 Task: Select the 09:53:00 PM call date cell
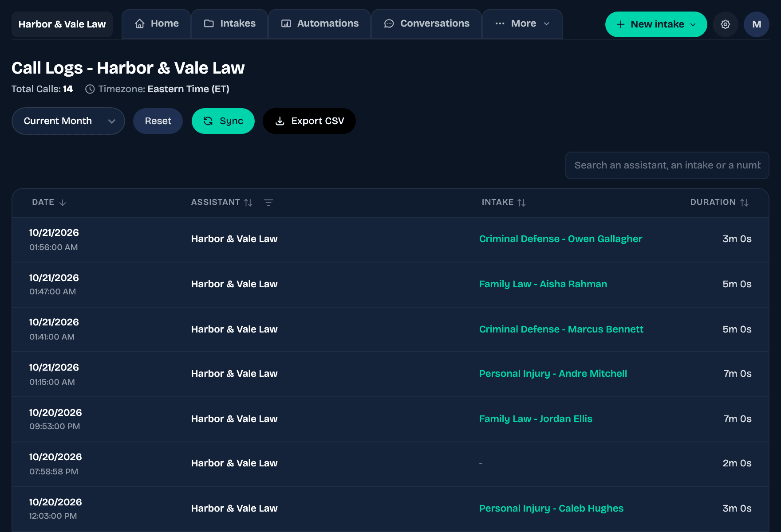55,419
